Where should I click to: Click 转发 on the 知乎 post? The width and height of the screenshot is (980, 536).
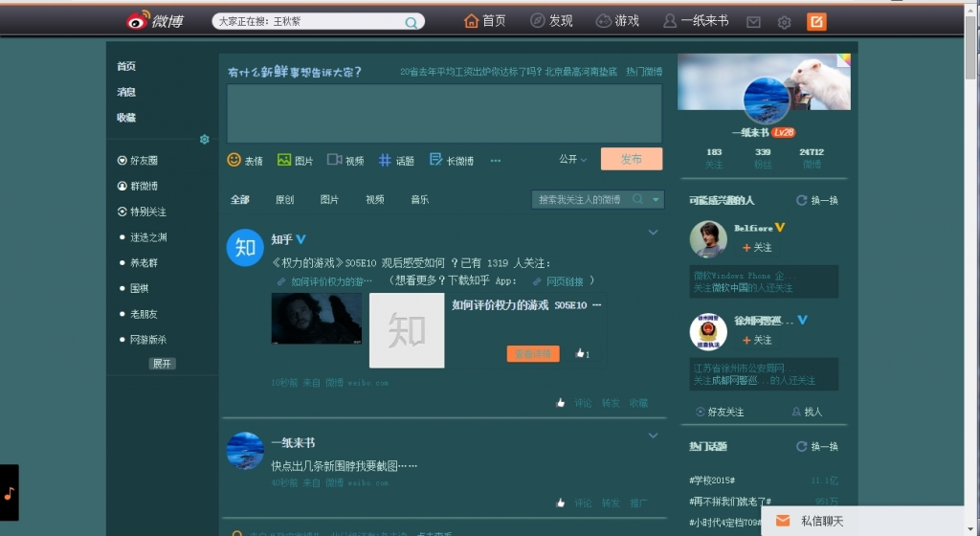[611, 403]
